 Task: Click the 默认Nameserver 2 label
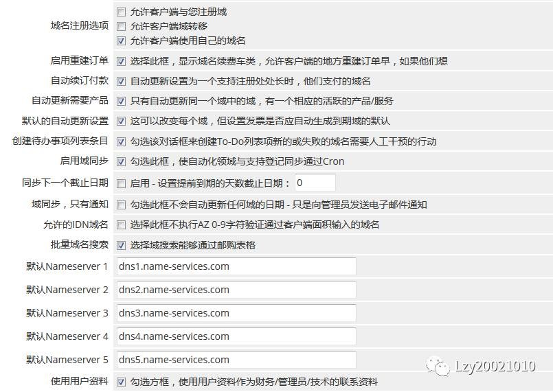(67, 290)
